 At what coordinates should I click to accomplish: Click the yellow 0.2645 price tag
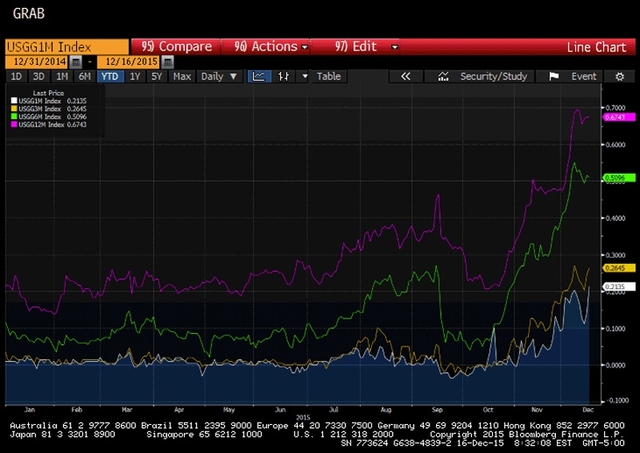point(619,268)
